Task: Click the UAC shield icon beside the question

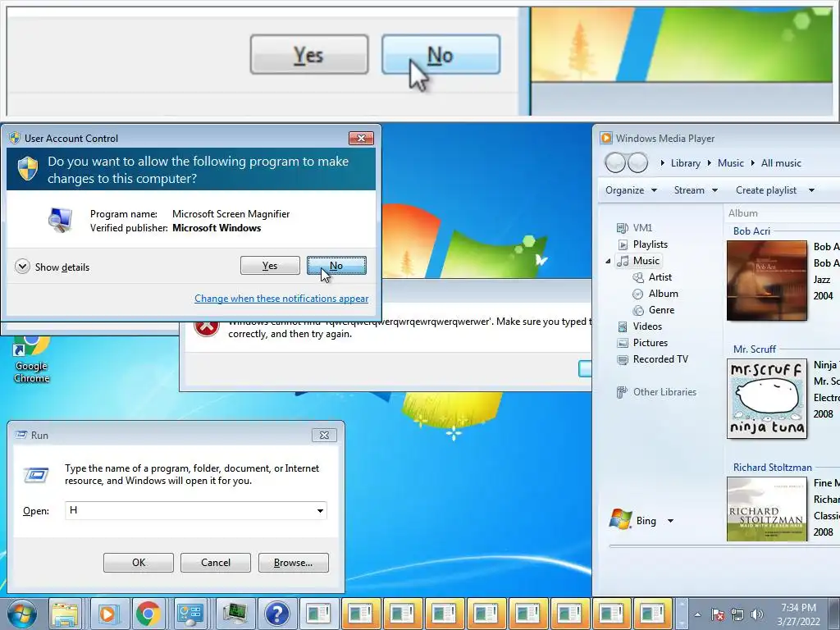Action: pos(28,169)
